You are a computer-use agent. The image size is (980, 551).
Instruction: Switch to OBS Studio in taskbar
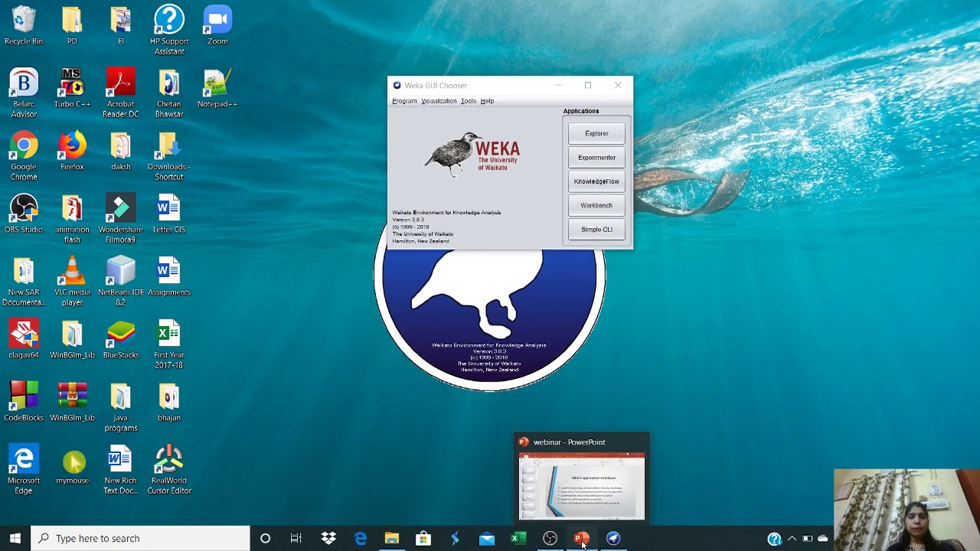pyautogui.click(x=550, y=538)
